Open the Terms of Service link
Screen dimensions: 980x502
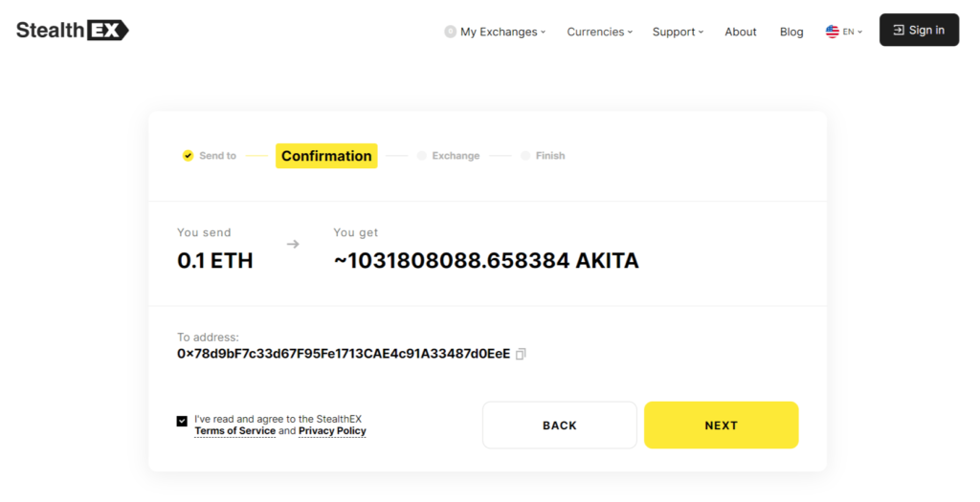click(x=235, y=431)
